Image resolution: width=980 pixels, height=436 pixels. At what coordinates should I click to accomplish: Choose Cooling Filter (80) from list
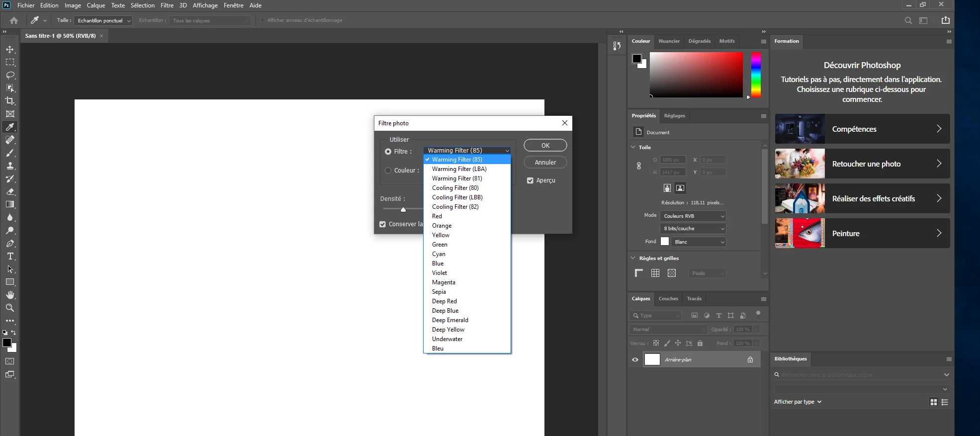click(x=467, y=188)
